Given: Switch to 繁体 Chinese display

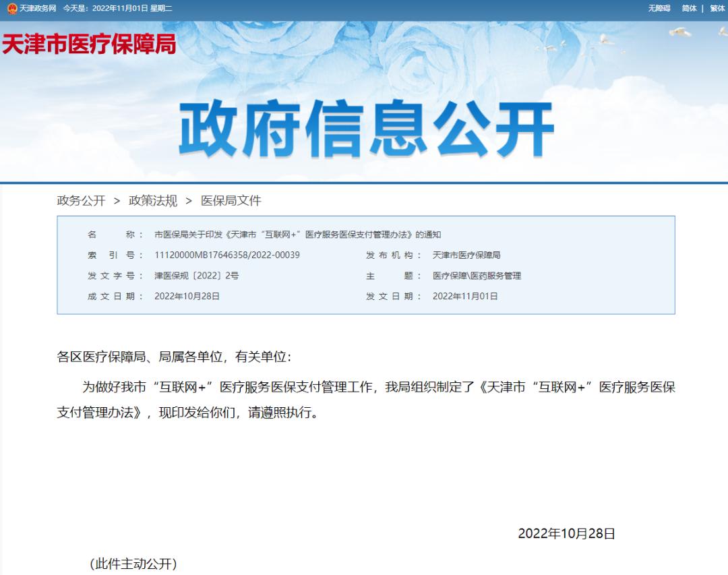Looking at the screenshot, I should [x=717, y=8].
